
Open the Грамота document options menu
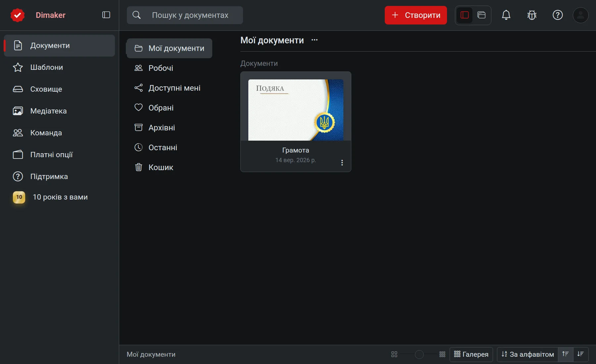point(342,162)
